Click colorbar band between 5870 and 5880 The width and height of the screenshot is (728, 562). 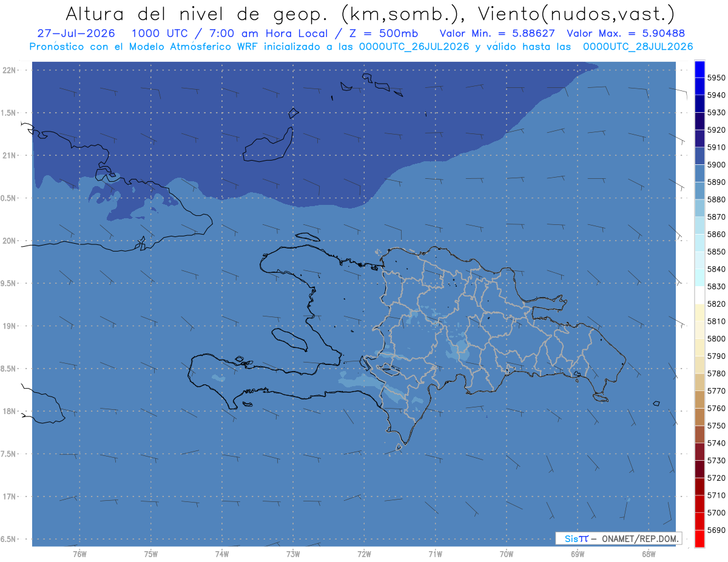pos(699,207)
